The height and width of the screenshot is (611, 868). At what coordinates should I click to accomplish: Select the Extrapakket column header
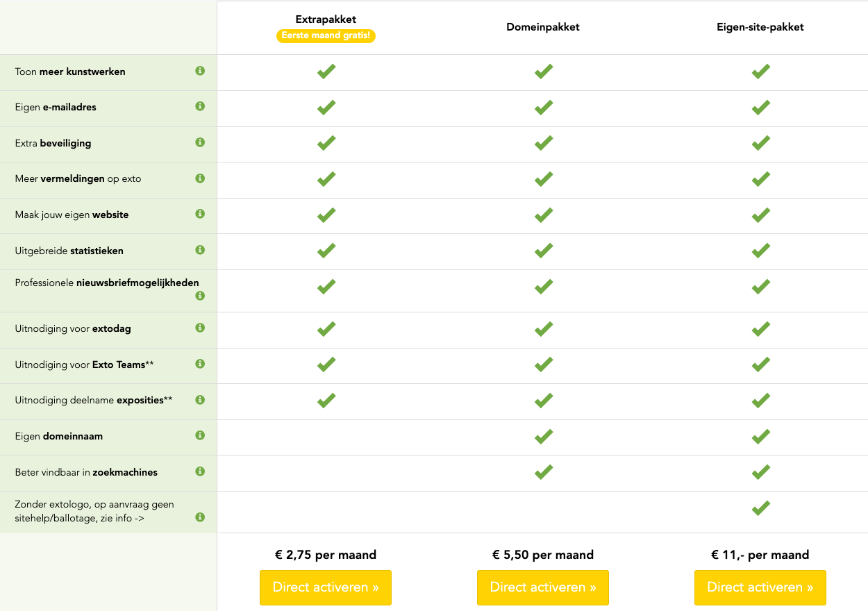[326, 20]
